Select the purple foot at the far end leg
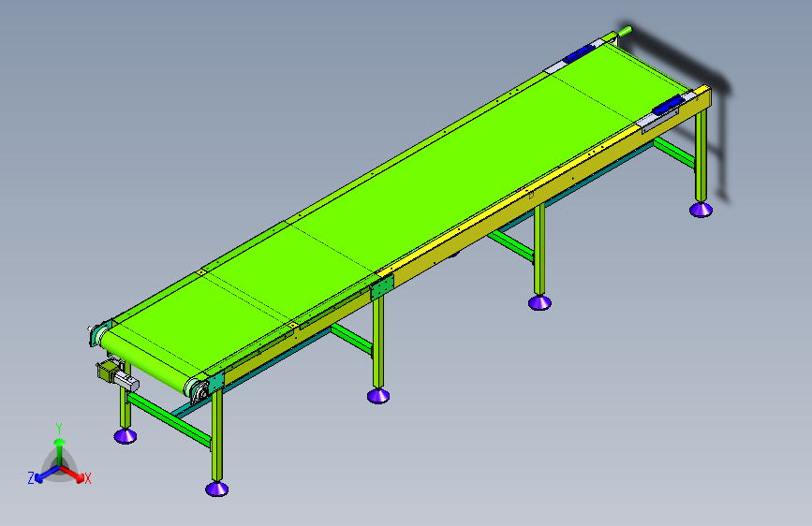The height and width of the screenshot is (526, 812). click(x=701, y=209)
